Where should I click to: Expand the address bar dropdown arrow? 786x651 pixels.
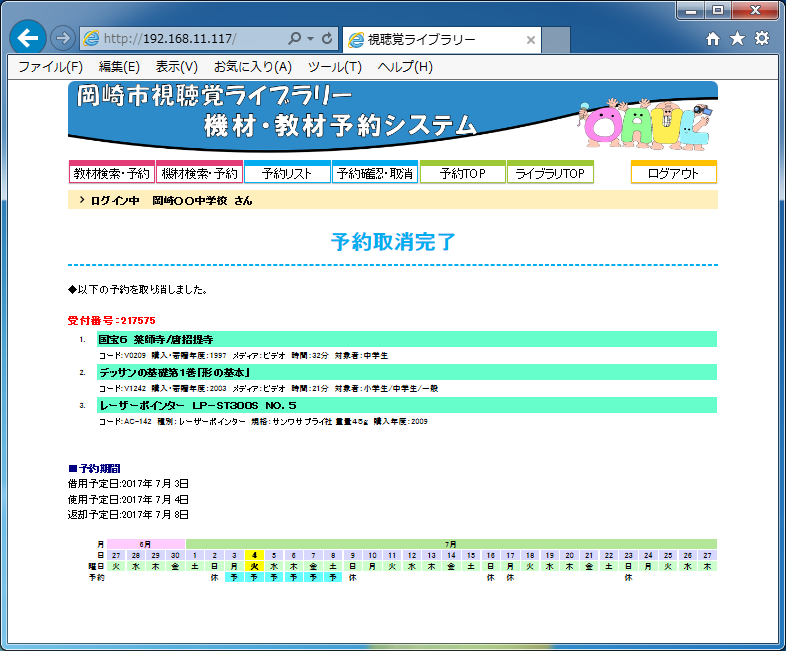[311, 39]
